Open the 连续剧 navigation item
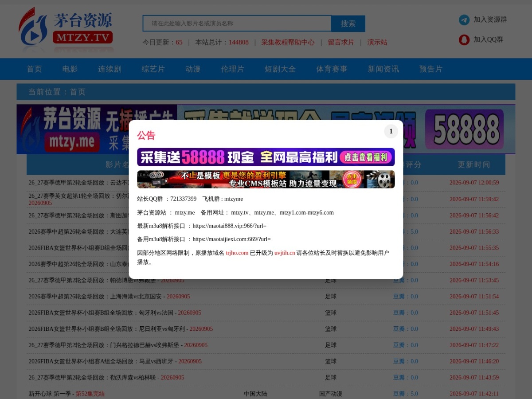The width and height of the screenshot is (532, 399). pyautogui.click(x=110, y=69)
